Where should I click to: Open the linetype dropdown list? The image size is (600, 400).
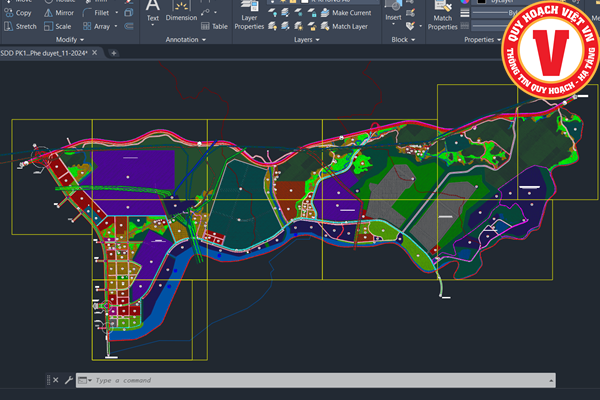coord(490,26)
